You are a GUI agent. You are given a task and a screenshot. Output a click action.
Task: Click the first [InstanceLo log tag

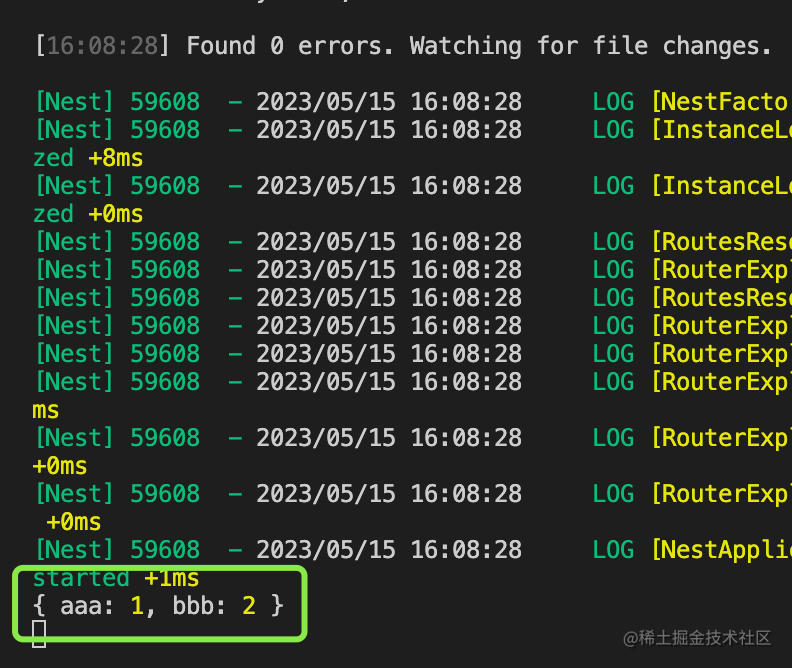tap(720, 129)
